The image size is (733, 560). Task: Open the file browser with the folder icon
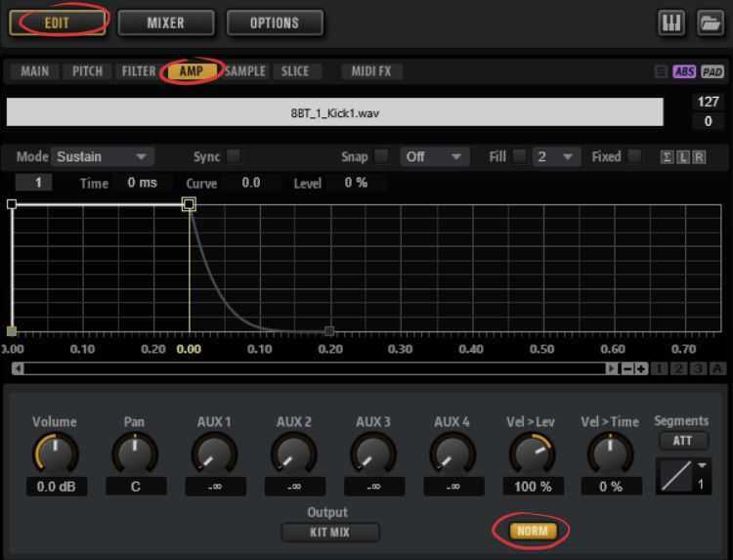click(x=710, y=22)
